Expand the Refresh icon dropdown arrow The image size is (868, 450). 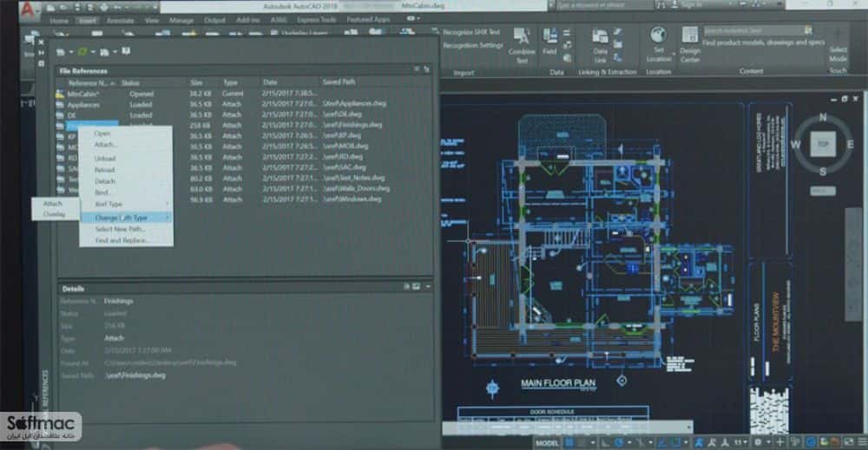tap(93, 52)
